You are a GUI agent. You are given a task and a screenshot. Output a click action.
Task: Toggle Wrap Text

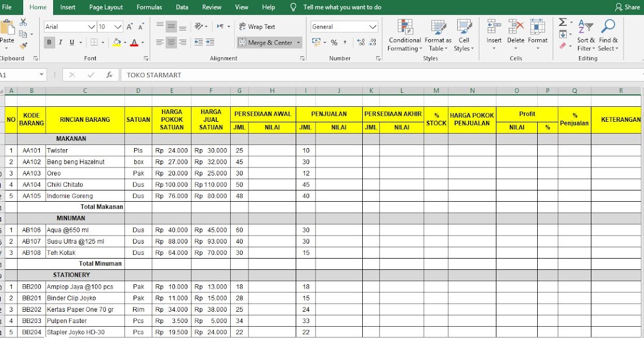click(x=257, y=26)
